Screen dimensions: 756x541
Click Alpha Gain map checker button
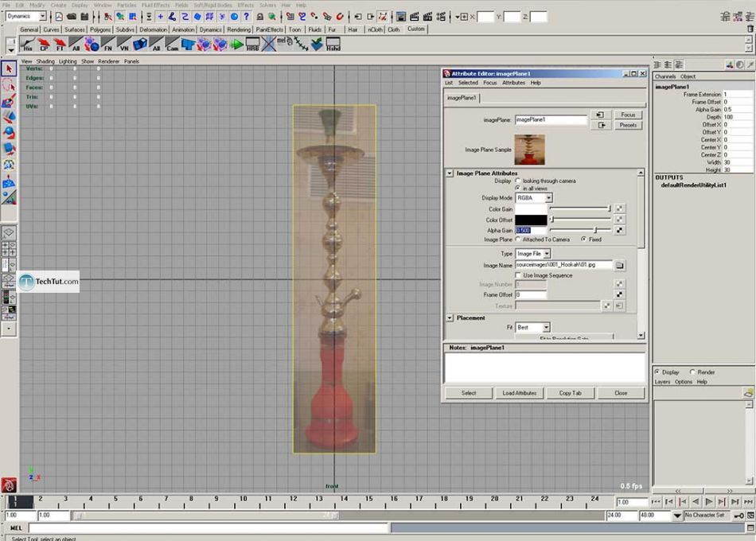pyautogui.click(x=620, y=230)
